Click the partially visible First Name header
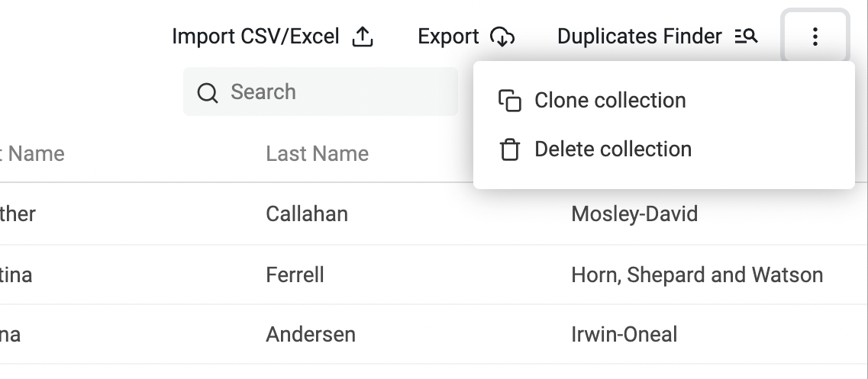This screenshot has height=379, width=868. click(34, 154)
